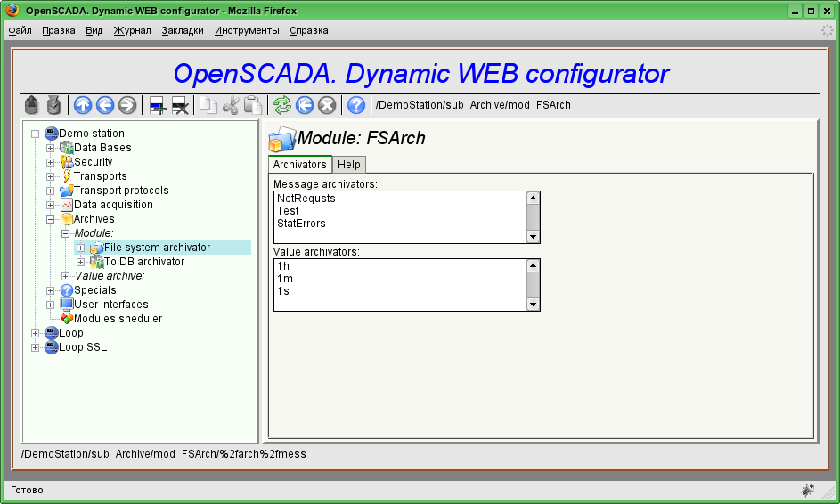
Task: Click the Save to DB toolbar icon
Action: pos(53,105)
